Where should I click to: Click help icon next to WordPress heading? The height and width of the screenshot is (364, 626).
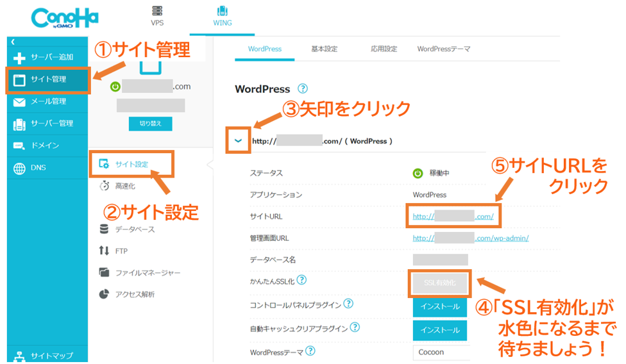tap(303, 89)
